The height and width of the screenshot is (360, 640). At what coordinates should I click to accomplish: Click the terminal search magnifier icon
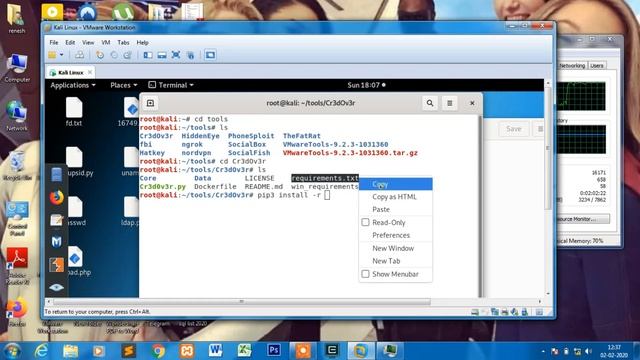coord(430,103)
